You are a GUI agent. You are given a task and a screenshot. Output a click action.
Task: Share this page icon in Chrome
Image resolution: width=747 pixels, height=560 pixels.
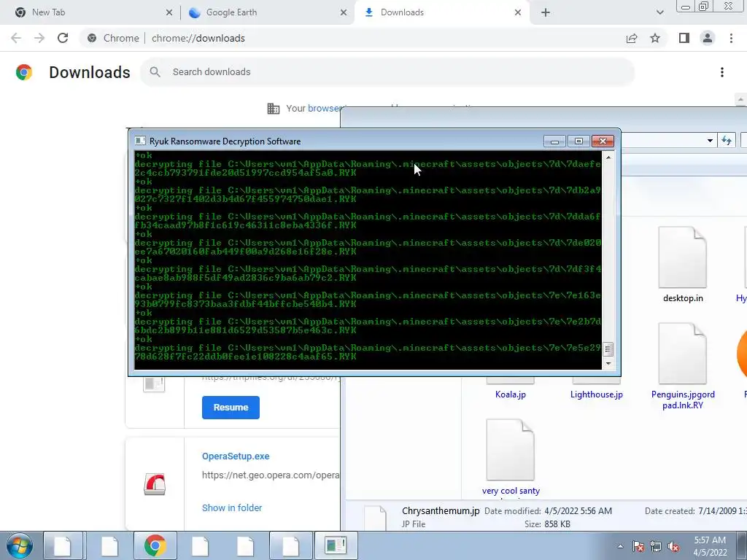(x=632, y=38)
